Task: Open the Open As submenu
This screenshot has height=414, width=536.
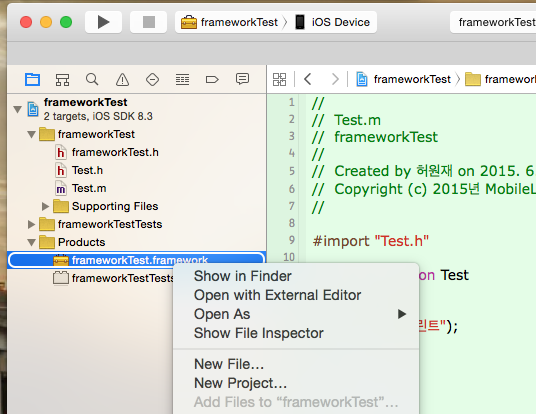Action: click(x=296, y=314)
